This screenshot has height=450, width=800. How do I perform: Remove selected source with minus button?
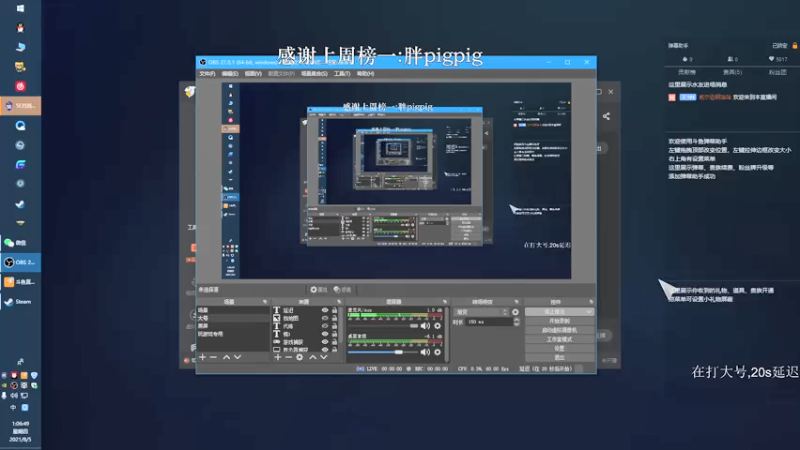(288, 357)
